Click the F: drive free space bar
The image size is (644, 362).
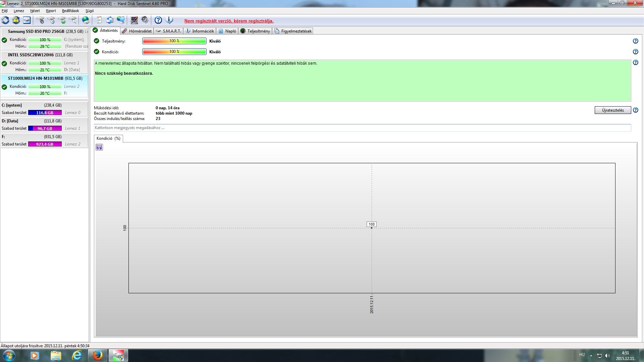tap(45, 144)
